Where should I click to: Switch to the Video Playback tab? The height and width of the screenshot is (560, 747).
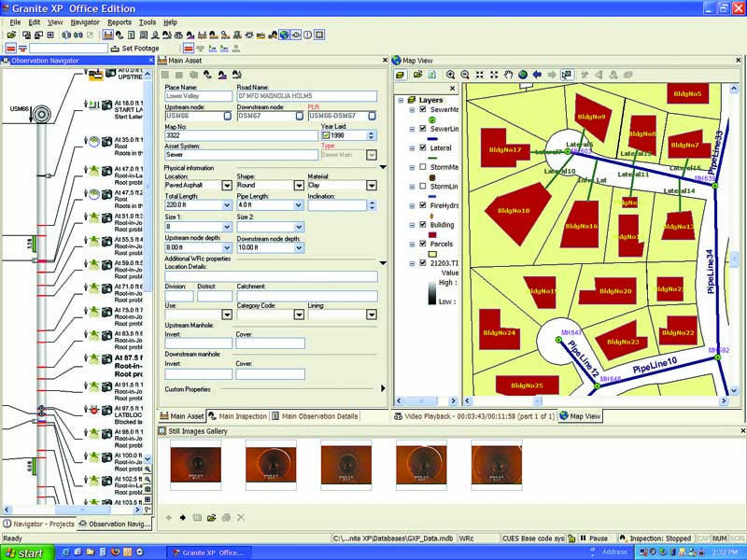[x=474, y=416]
